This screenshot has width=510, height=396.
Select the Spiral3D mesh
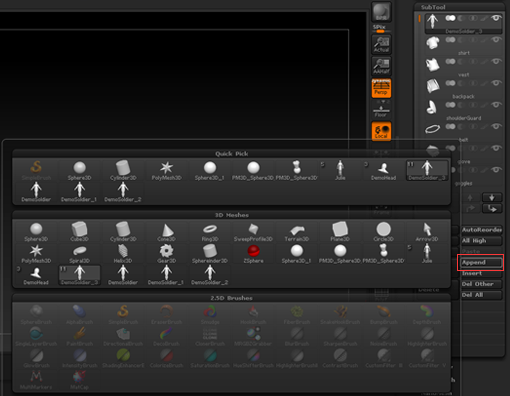coord(79,253)
